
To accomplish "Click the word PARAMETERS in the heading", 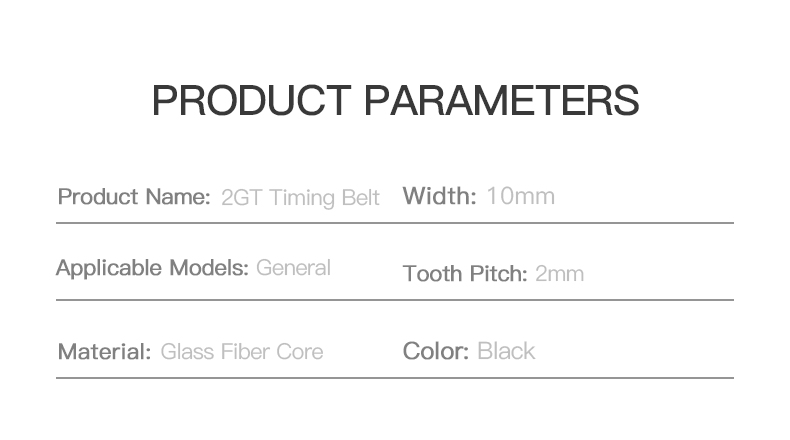I will click(x=501, y=101).
